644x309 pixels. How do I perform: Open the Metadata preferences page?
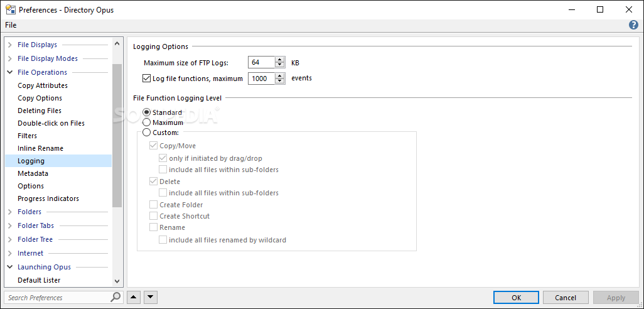(33, 173)
